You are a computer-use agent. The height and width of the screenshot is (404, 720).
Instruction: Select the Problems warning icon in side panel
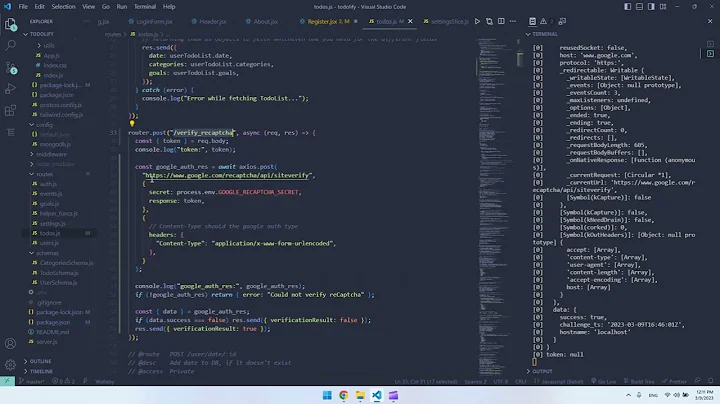(x=543, y=21)
